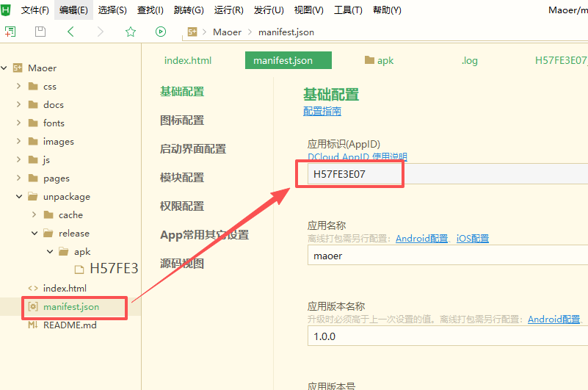Viewport: 588px width, 390px height.
Task: Open the Android配置 link under 应用名称
Action: [x=422, y=239]
